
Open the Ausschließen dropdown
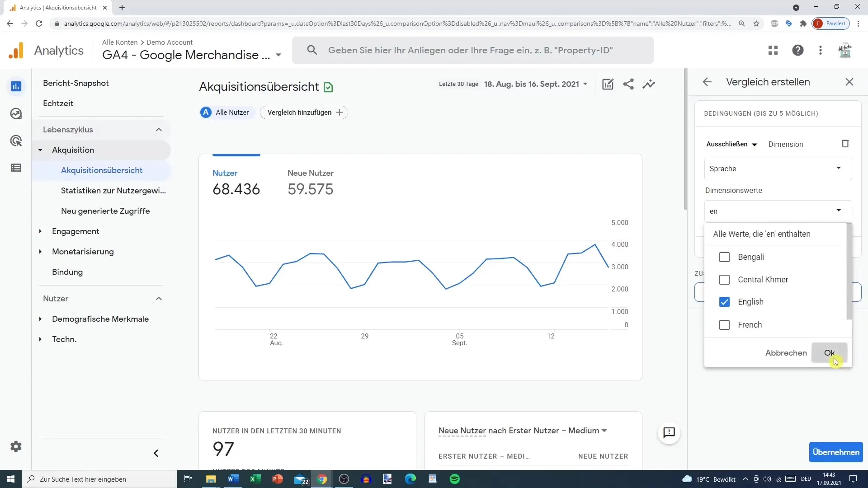[731, 144]
